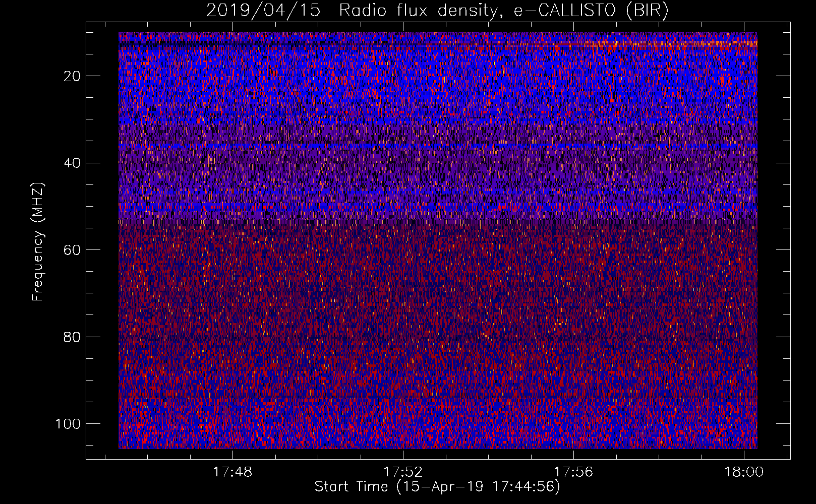Click the frequency tick label "80"
This screenshot has height=504, width=816.
point(73,337)
